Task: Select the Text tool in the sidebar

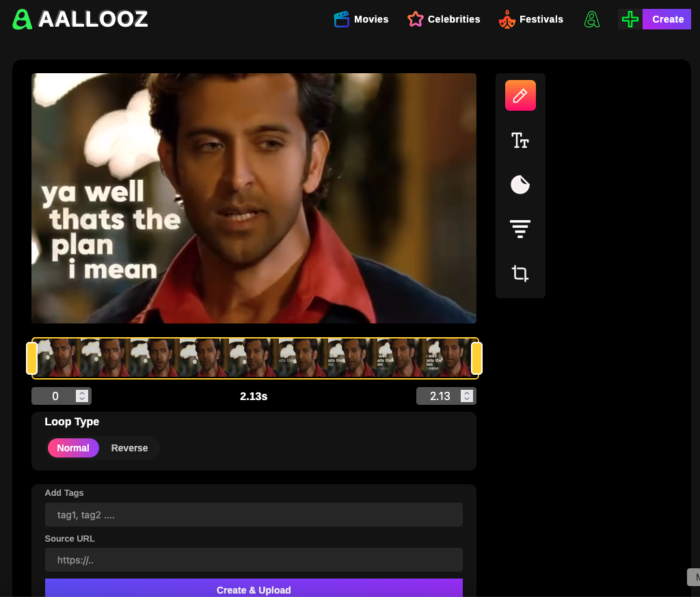Action: point(520,140)
